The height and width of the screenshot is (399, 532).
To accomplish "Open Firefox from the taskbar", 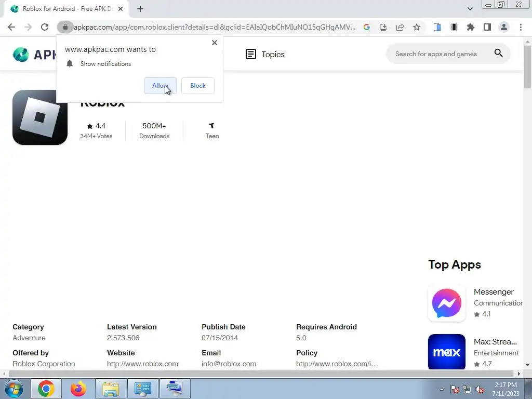I will click(78, 389).
